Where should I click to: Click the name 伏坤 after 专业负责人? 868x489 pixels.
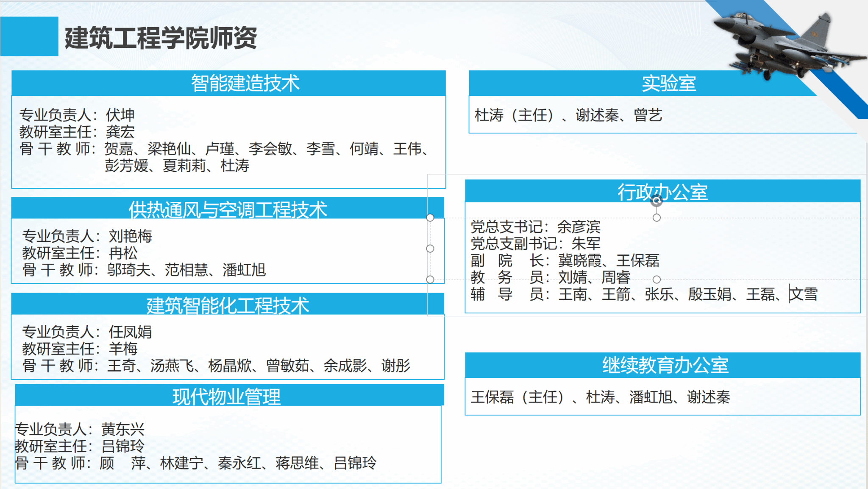pyautogui.click(x=120, y=115)
